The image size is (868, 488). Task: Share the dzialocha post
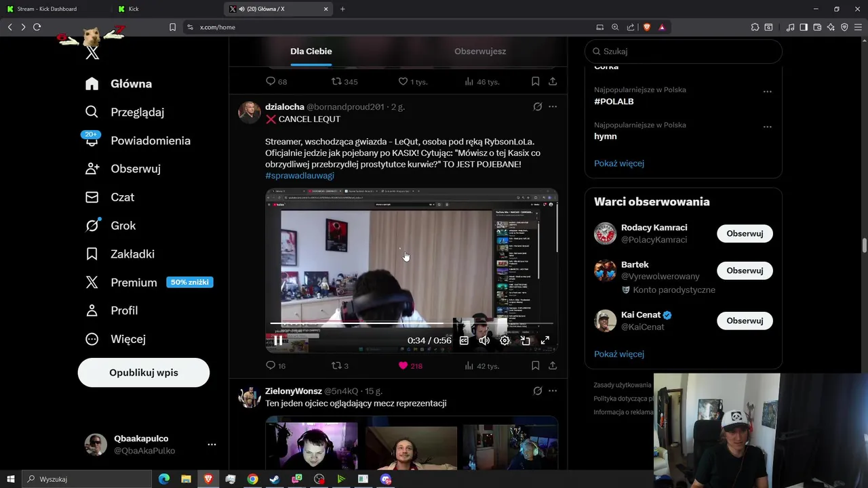(553, 366)
